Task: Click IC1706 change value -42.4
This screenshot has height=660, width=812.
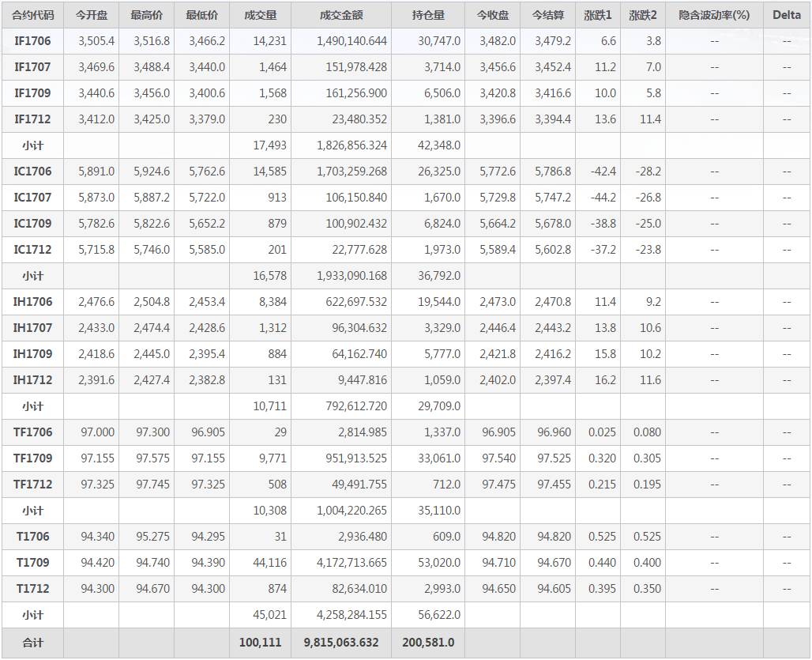Action: [x=603, y=172]
